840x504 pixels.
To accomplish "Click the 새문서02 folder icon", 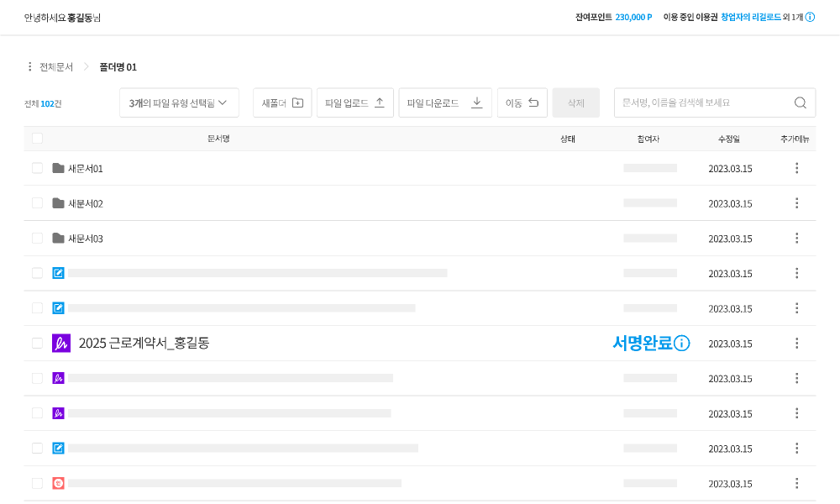I will point(59,203).
